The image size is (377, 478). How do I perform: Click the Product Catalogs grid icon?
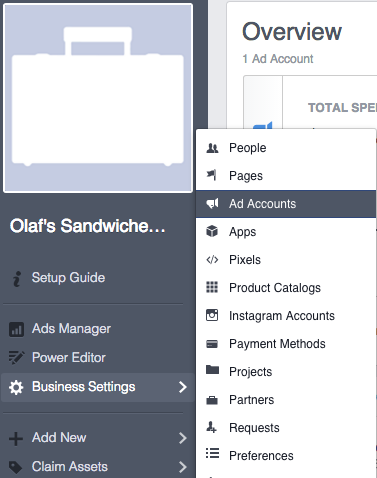(x=212, y=287)
